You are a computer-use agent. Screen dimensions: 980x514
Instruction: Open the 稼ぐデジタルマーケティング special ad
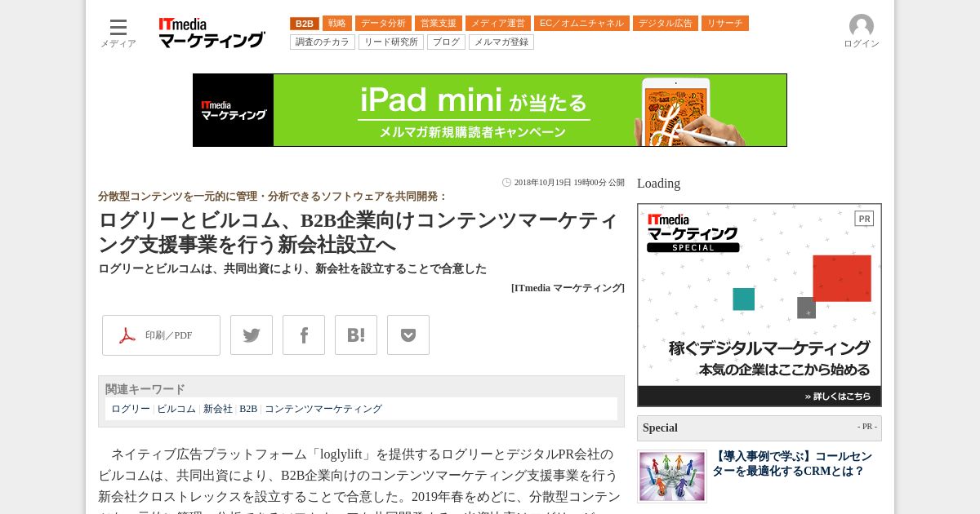click(759, 305)
